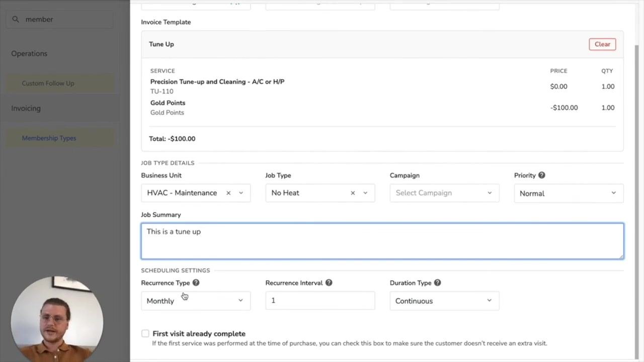This screenshot has height=362, width=644.
Task: Click the Clear button for Tune Up template
Action: 602,44
